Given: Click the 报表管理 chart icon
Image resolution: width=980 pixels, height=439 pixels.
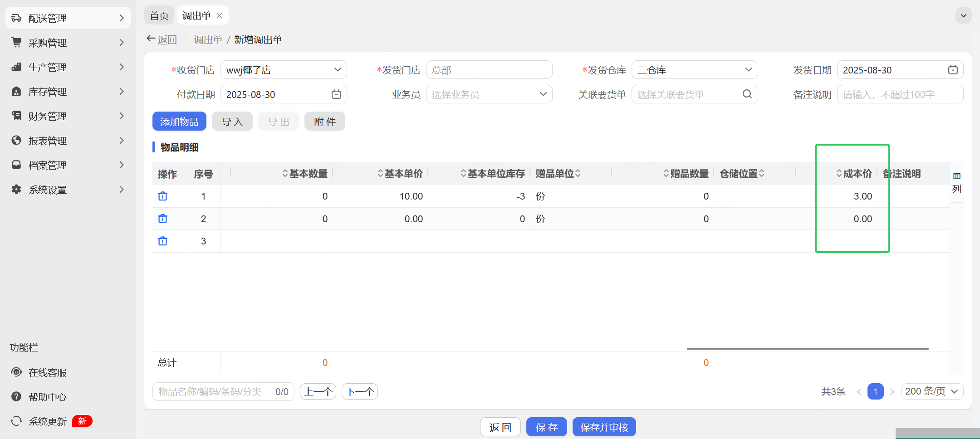Looking at the screenshot, I should [16, 141].
